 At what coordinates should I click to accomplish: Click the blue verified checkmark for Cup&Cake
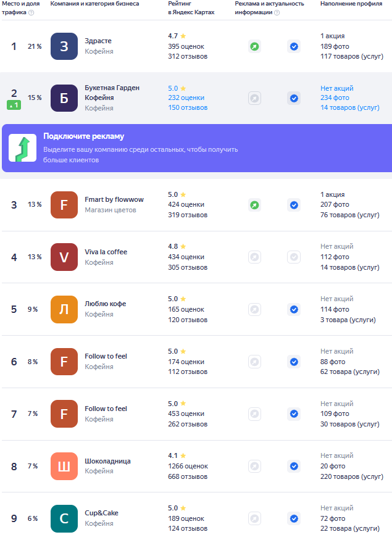(294, 518)
